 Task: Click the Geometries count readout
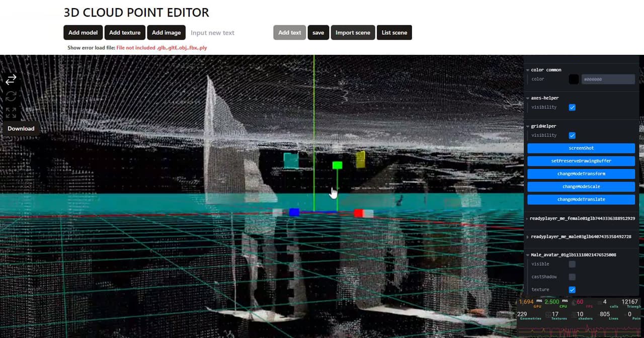coord(529,315)
